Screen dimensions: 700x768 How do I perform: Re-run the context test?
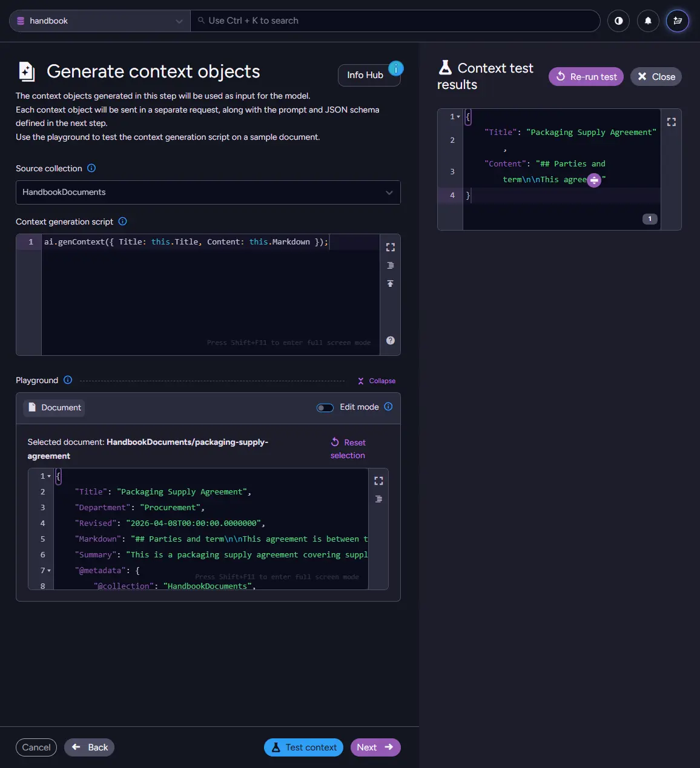click(586, 77)
